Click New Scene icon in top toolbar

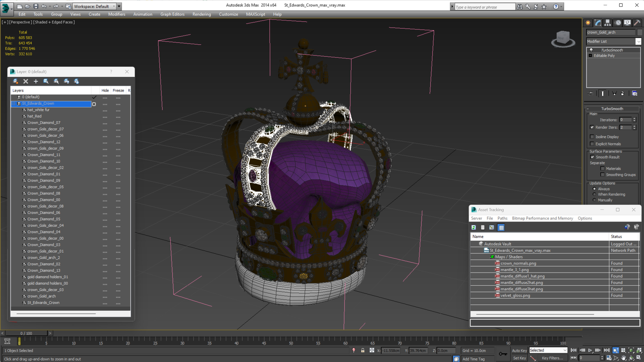tap(19, 6)
